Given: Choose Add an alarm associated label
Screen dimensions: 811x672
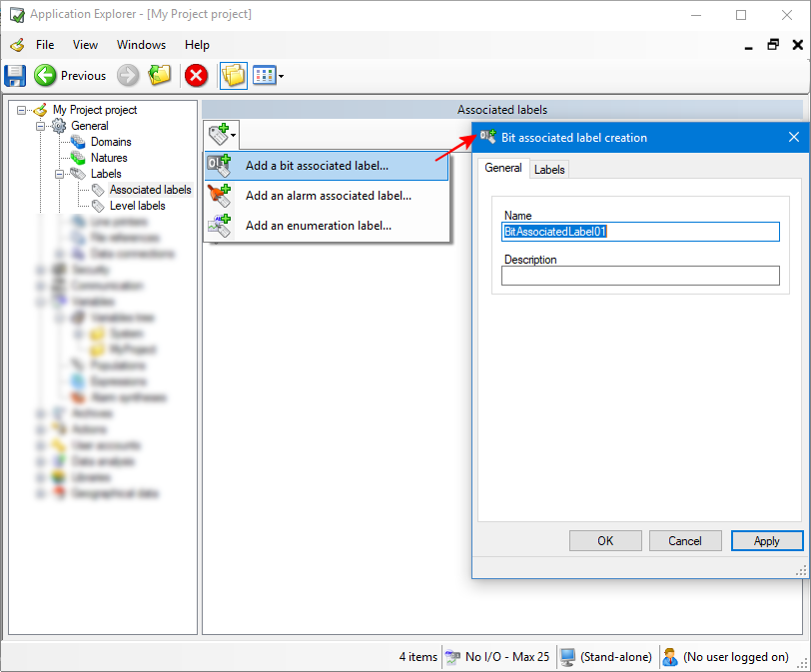Looking at the screenshot, I should click(x=328, y=196).
